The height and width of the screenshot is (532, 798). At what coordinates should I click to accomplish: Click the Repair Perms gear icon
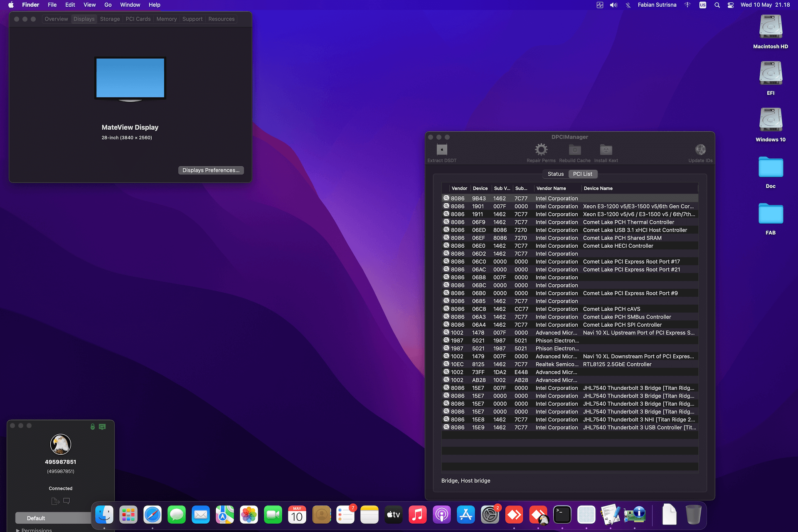[x=541, y=149]
